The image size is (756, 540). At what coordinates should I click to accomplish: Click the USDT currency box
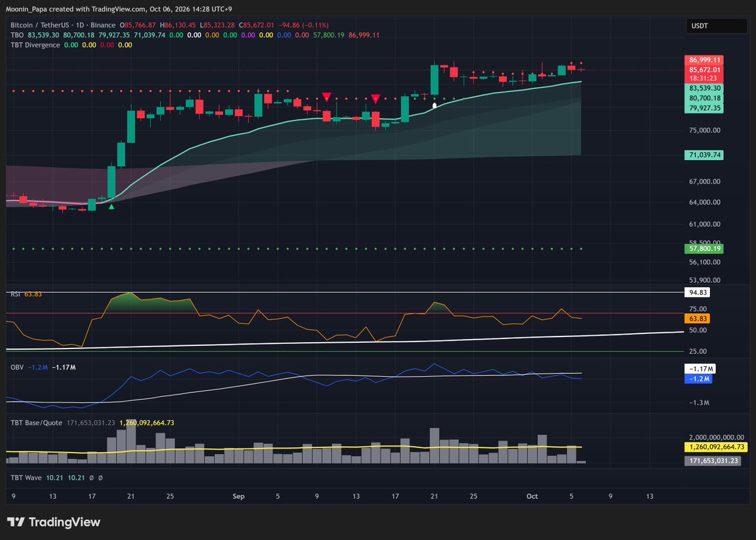[716, 26]
